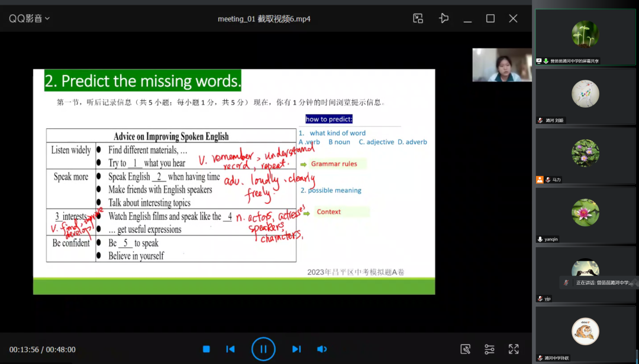Click the presenter's webcam thumbnail
This screenshot has height=364, width=639.
(502, 65)
